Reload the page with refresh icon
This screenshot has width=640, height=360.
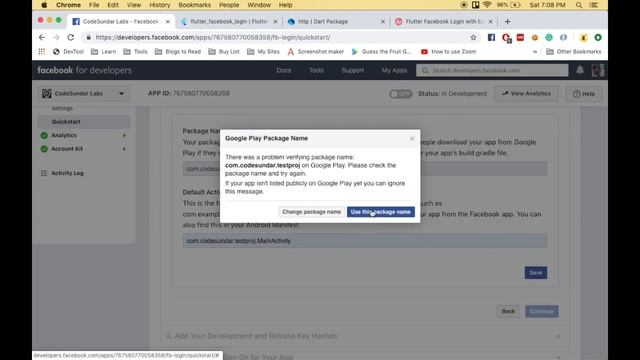(71, 37)
